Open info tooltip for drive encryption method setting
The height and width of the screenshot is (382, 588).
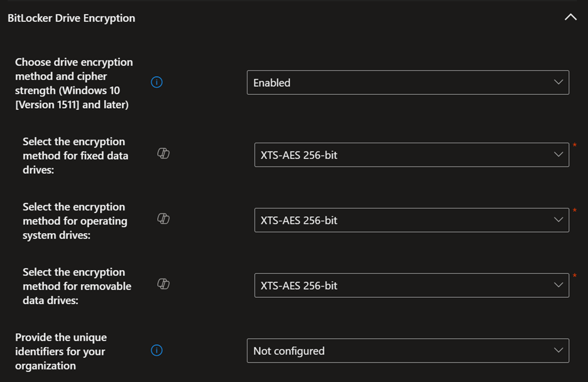(x=157, y=82)
